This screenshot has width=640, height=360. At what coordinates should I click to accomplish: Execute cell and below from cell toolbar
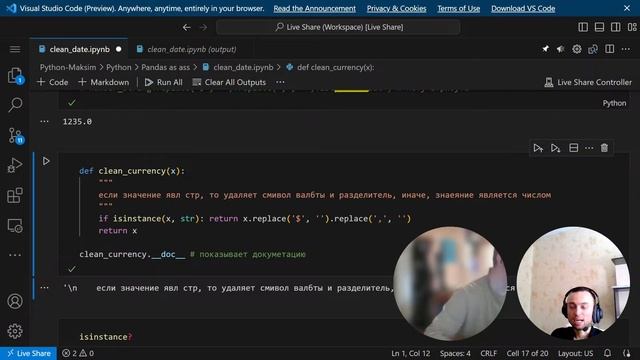[556, 148]
